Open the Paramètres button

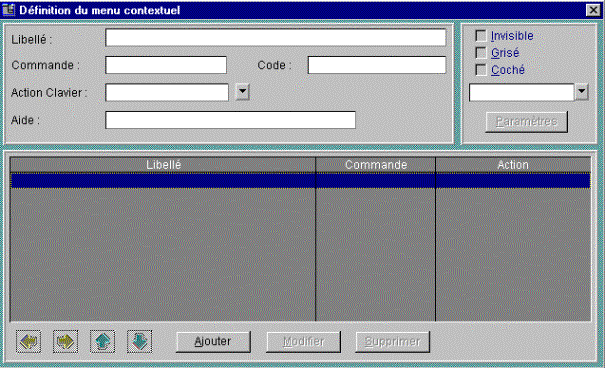pos(526,122)
